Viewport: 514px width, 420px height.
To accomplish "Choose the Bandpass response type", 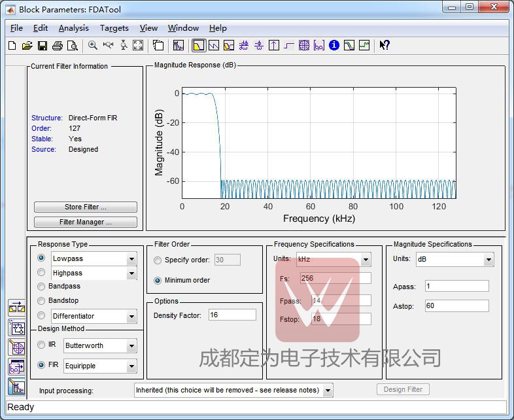I will (41, 287).
